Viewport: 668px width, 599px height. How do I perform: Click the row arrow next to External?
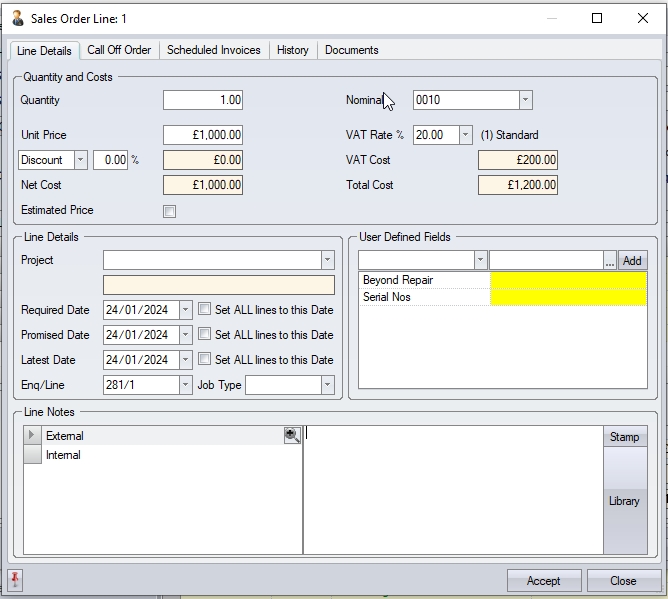(x=32, y=436)
